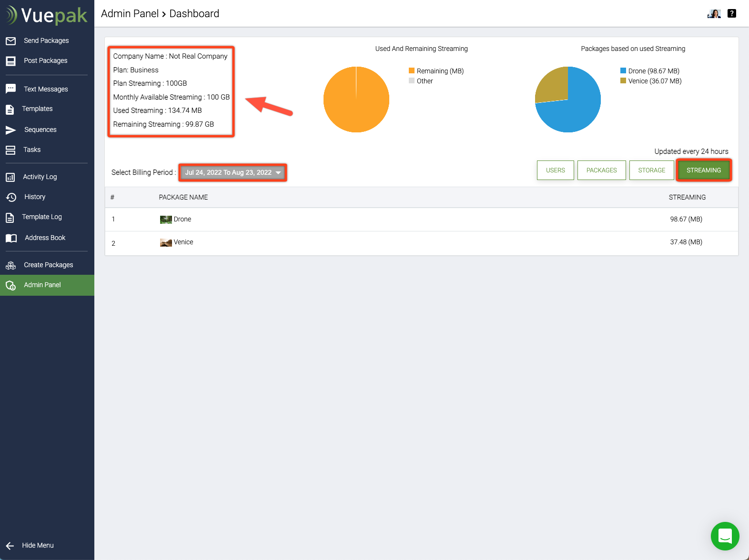Select the STREAMING view button
Viewport: 749px width, 560px height.
[x=704, y=170]
